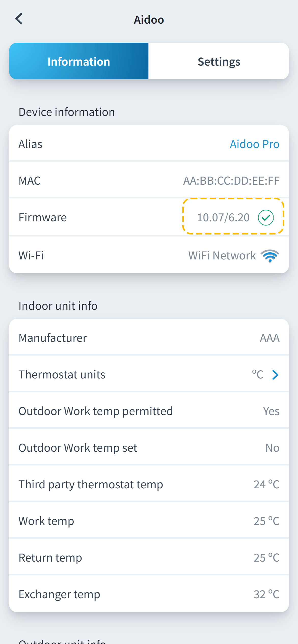
Task: Switch to the Settings tab
Action: coord(219,61)
